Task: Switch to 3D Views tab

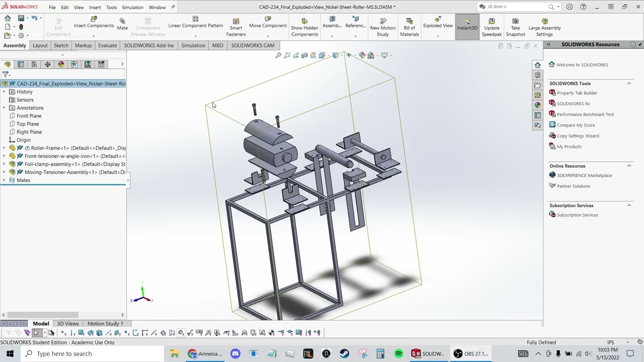Action: [x=68, y=324]
